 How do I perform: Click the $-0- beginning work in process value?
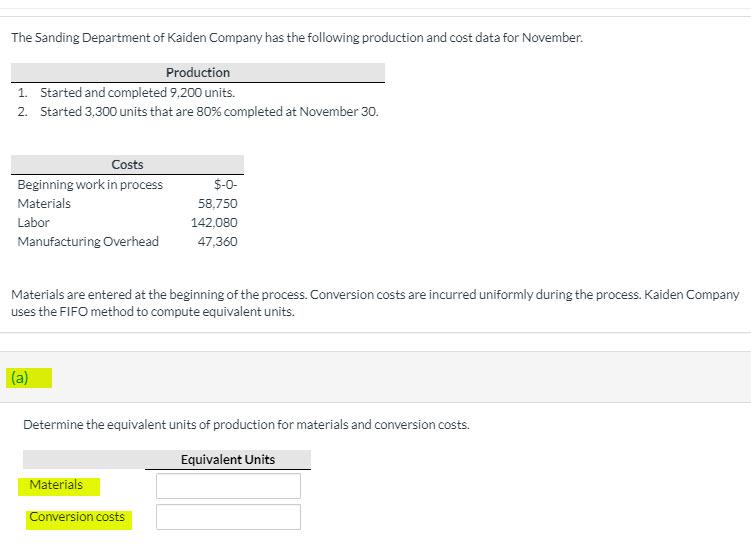click(226, 184)
